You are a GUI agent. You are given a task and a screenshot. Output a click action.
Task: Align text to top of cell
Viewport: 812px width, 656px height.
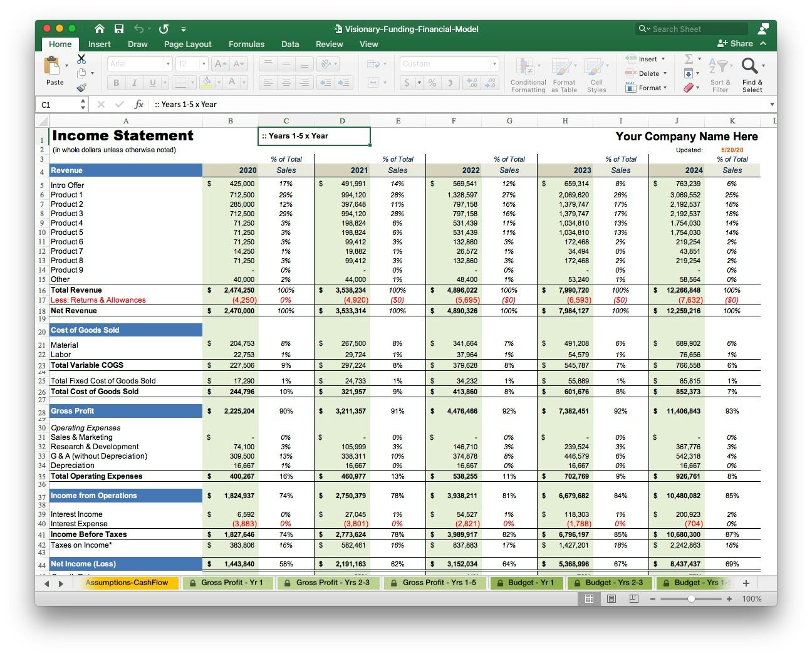coord(268,64)
